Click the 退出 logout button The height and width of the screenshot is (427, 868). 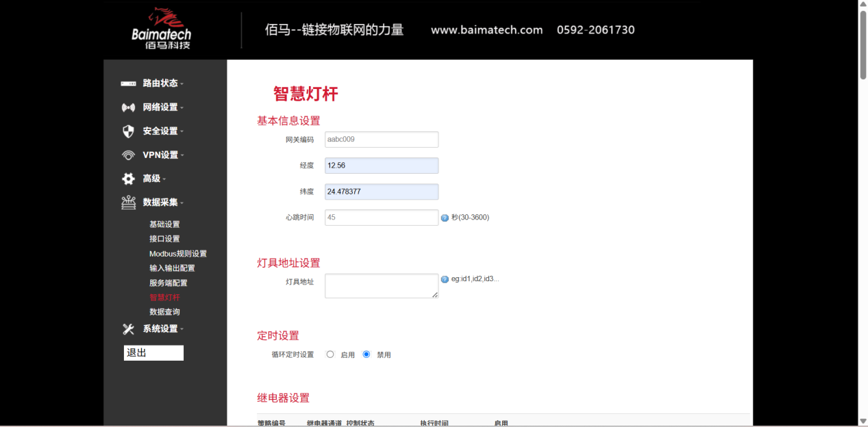click(153, 352)
